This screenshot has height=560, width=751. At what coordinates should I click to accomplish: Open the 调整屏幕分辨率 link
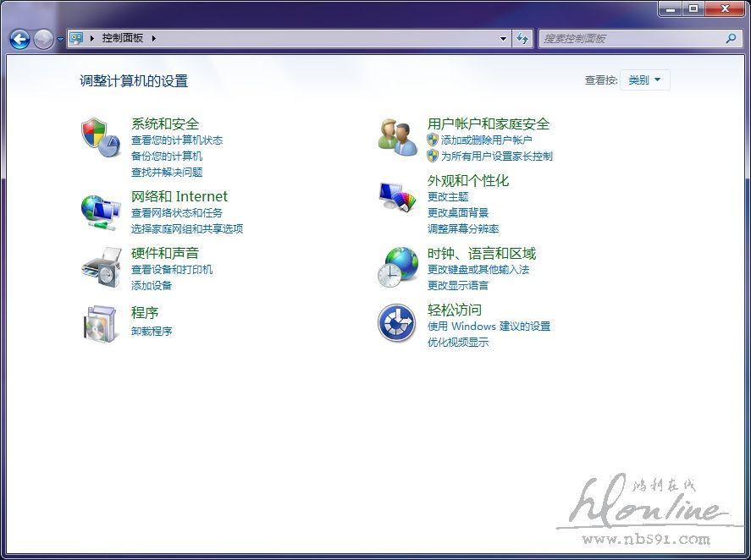coord(463,228)
